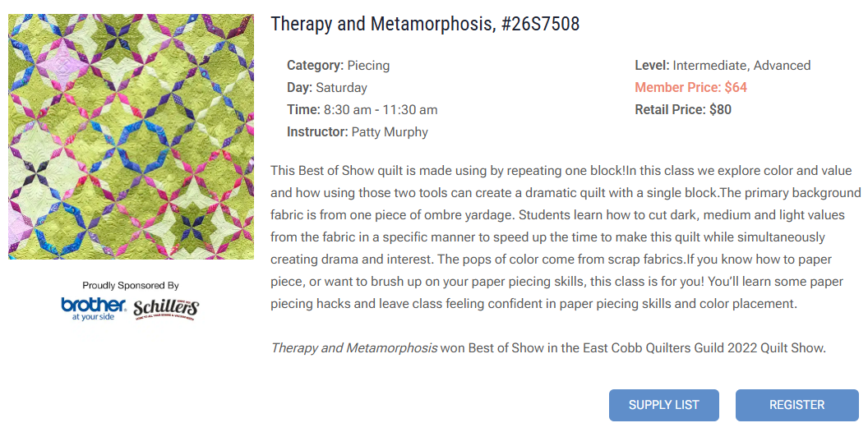The width and height of the screenshot is (868, 432).
Task: Click the Brother sponsor logo
Action: tap(92, 308)
